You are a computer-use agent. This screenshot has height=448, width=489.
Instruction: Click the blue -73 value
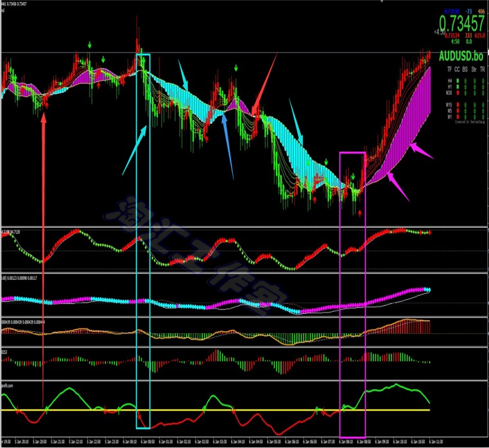(468, 12)
